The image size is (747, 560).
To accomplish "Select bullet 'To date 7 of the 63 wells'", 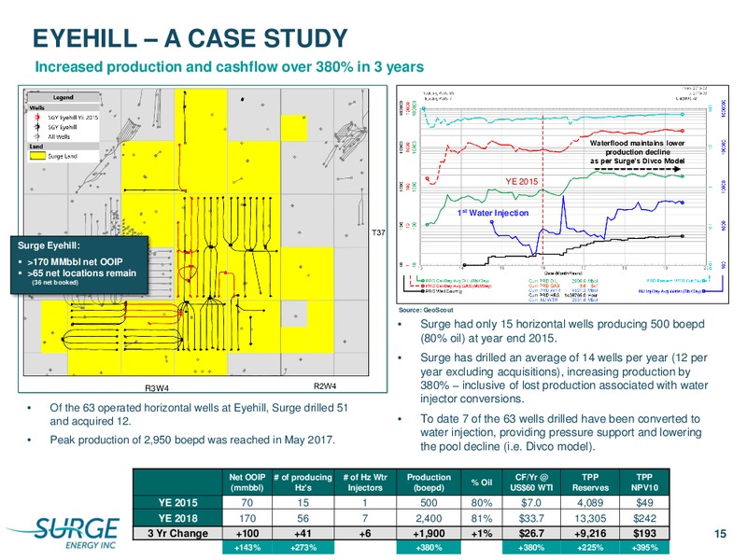I will tap(561, 432).
